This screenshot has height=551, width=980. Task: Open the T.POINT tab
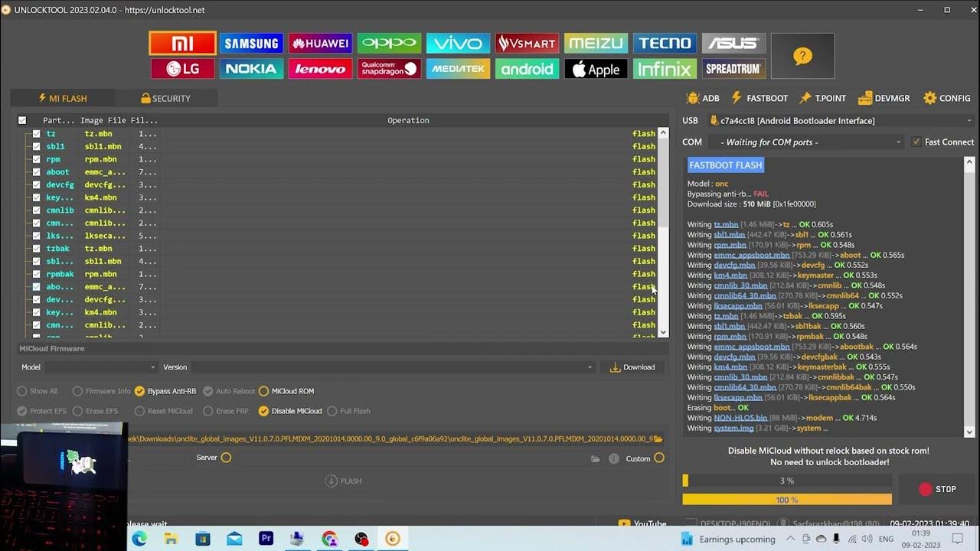coord(823,98)
